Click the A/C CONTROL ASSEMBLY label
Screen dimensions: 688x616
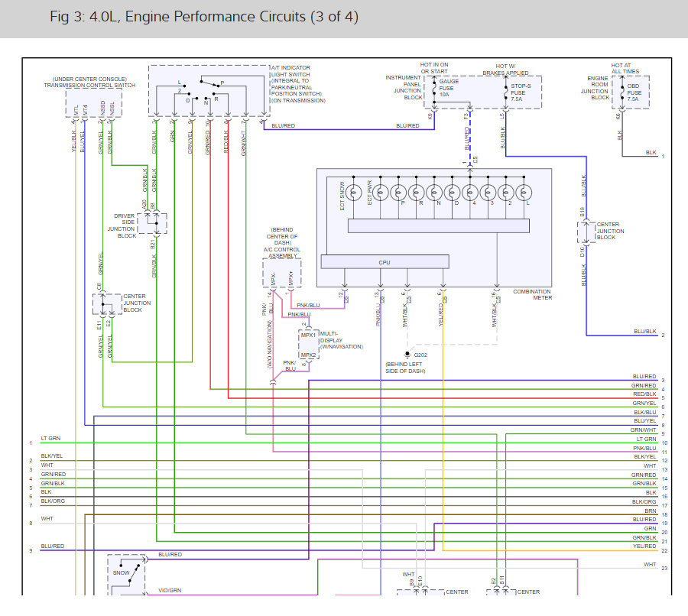click(282, 252)
